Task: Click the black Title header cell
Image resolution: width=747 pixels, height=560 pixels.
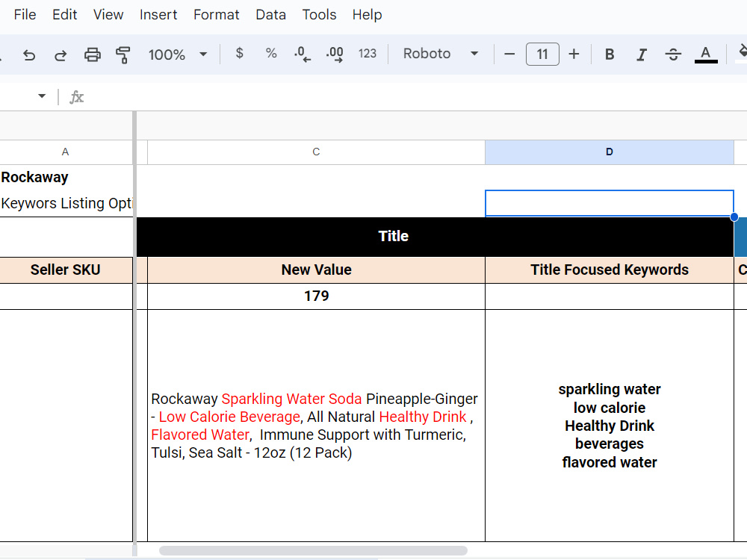Action: coord(435,237)
